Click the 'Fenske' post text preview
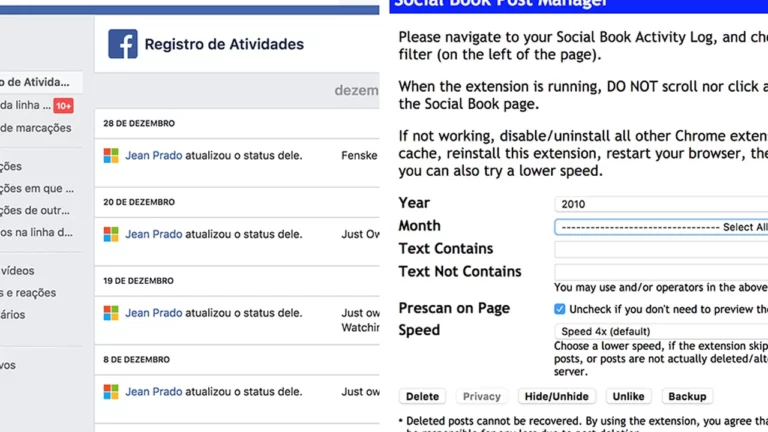Screen dimensions: 768x432 (x=359, y=156)
